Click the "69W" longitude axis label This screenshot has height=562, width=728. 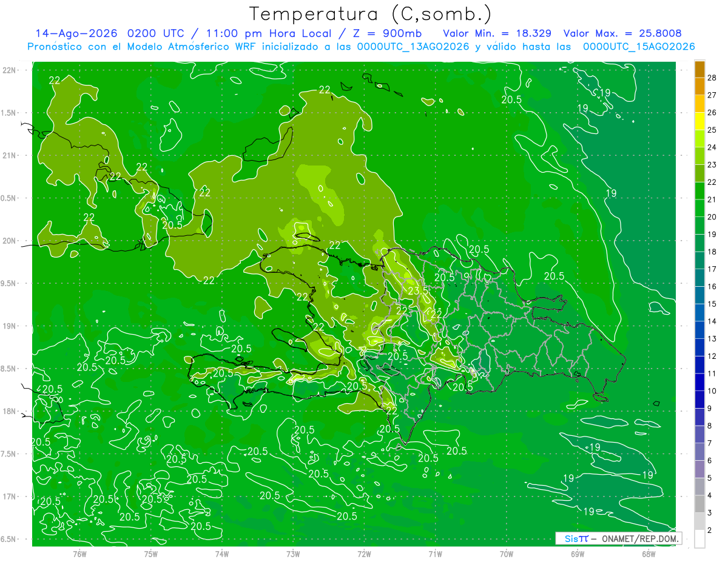click(x=578, y=554)
